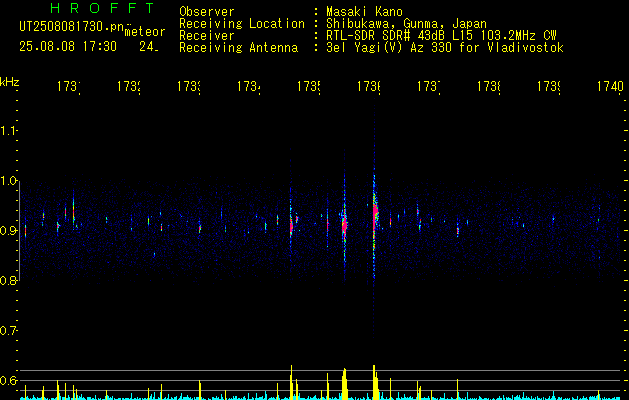Click the 'Receiving Location' label

[x=242, y=24]
